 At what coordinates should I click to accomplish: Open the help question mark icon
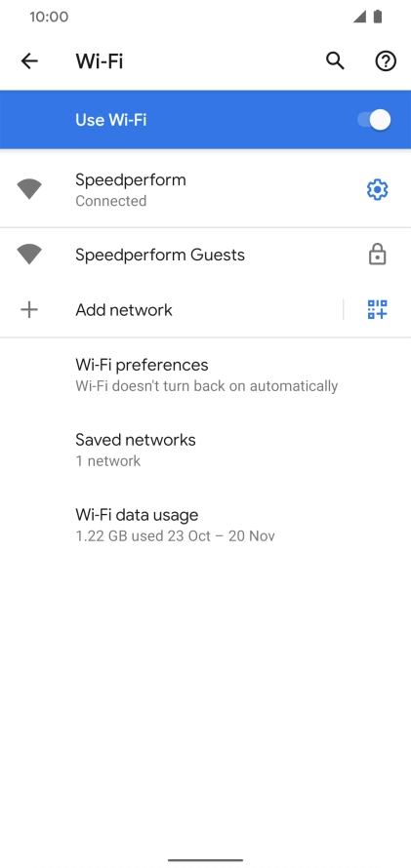[386, 60]
